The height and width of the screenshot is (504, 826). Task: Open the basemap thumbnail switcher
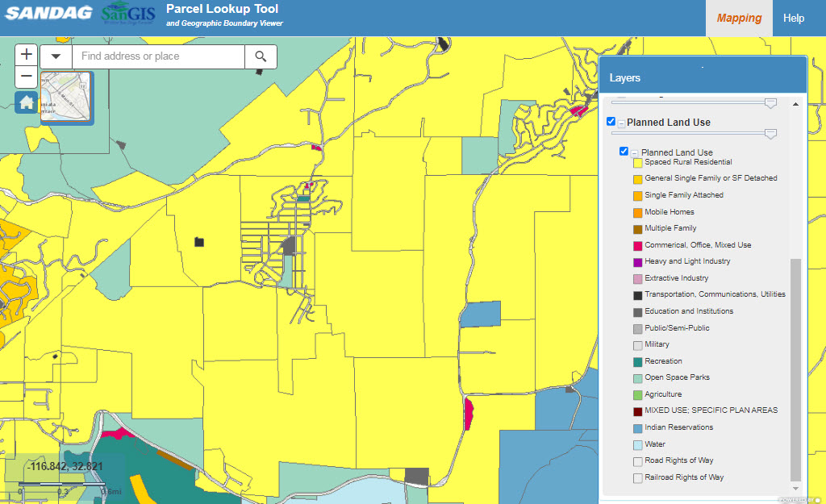[x=65, y=97]
